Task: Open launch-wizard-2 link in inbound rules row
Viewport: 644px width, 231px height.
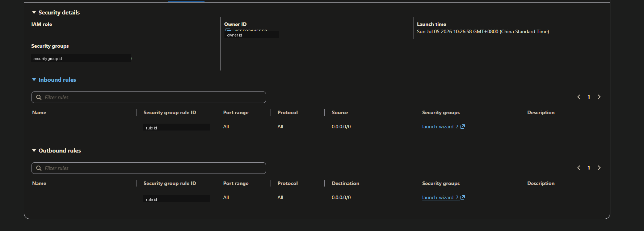Action: pos(440,127)
